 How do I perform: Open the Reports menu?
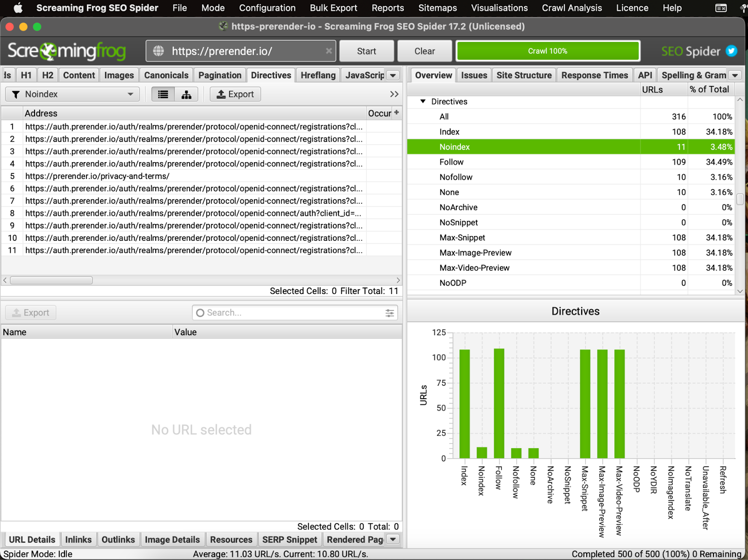pos(388,8)
